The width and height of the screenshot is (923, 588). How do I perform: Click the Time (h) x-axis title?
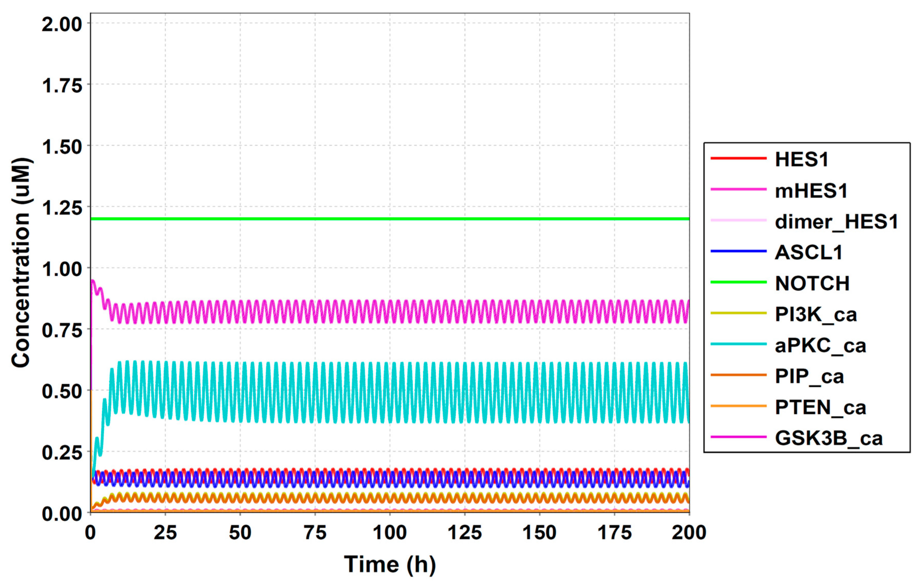click(x=390, y=565)
